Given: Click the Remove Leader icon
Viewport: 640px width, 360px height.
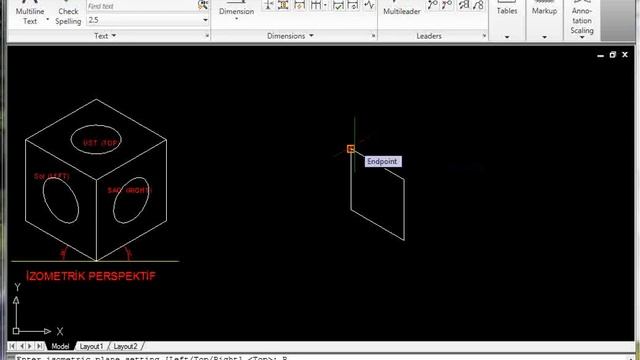Looking at the screenshot, I should point(447,5).
